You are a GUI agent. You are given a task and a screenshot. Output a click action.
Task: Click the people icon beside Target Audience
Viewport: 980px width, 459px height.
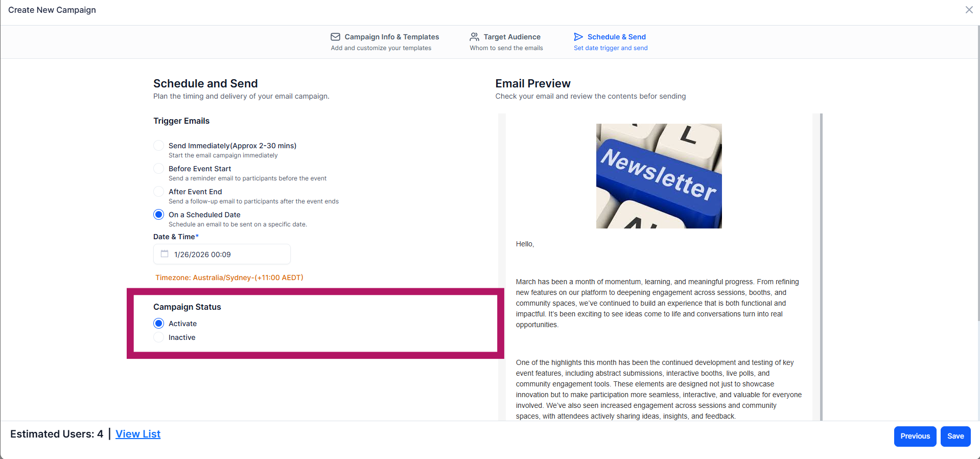tap(474, 37)
